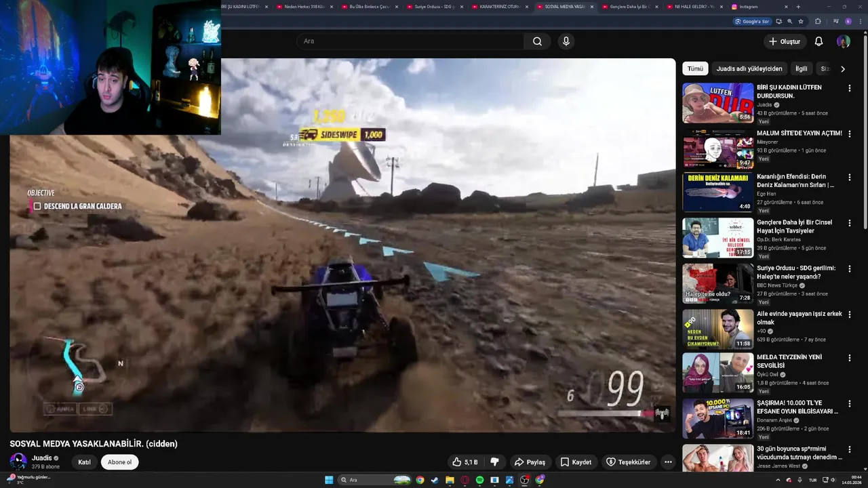Open File Explorer from the taskbar
The width and height of the screenshot is (868, 488).
[450, 480]
